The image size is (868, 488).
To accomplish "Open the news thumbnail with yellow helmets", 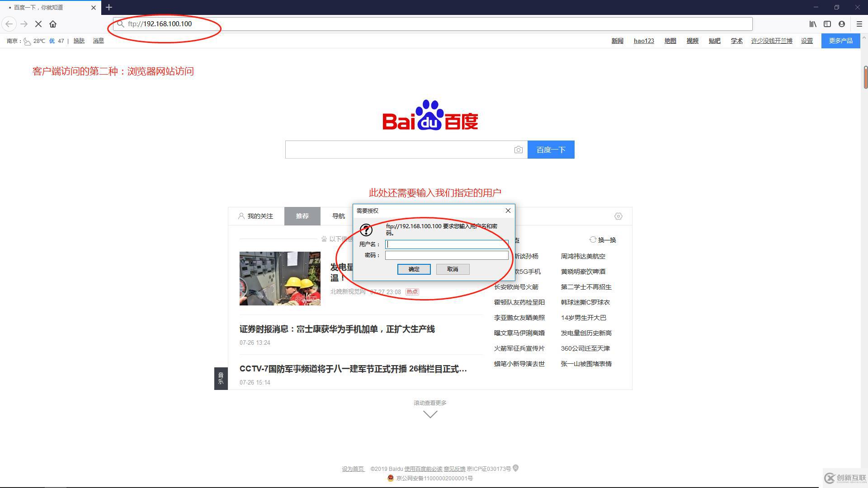I will [x=280, y=278].
